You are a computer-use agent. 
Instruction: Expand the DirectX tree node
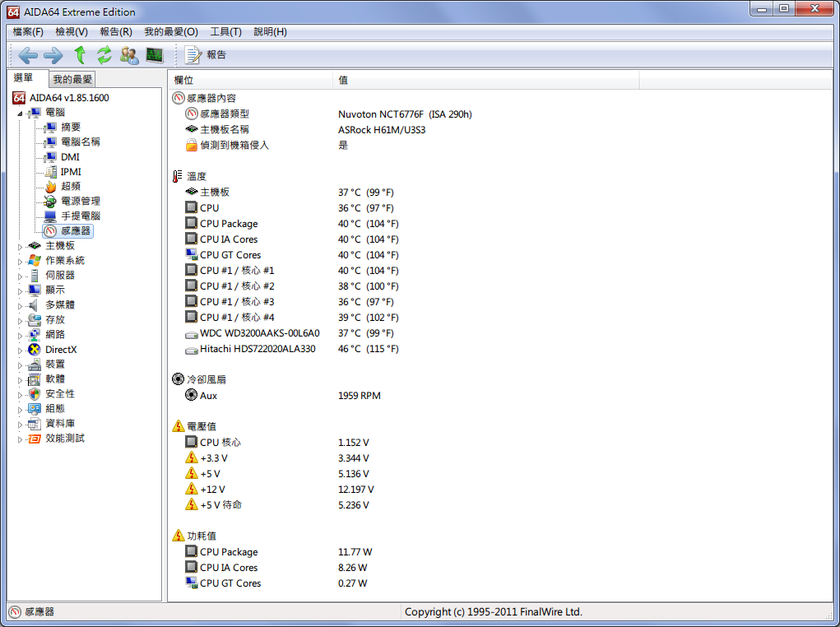point(20,351)
